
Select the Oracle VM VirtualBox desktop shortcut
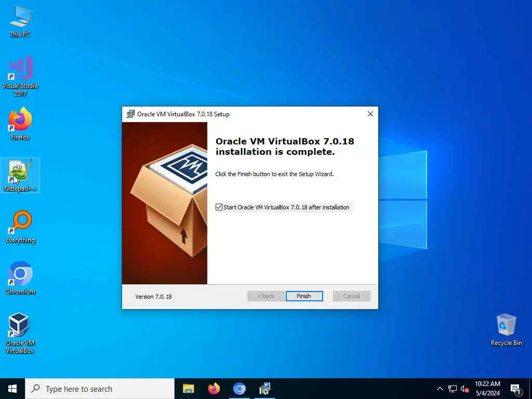click(x=20, y=333)
